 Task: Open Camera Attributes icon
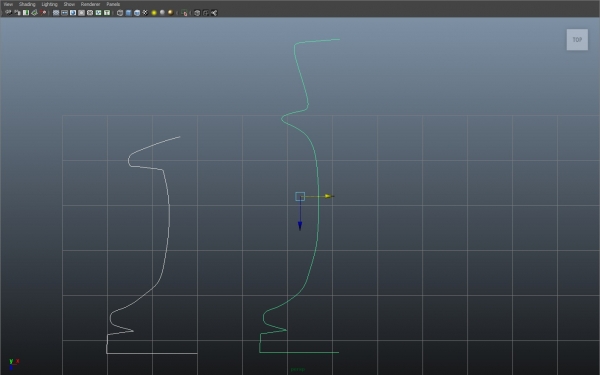[x=17, y=13]
